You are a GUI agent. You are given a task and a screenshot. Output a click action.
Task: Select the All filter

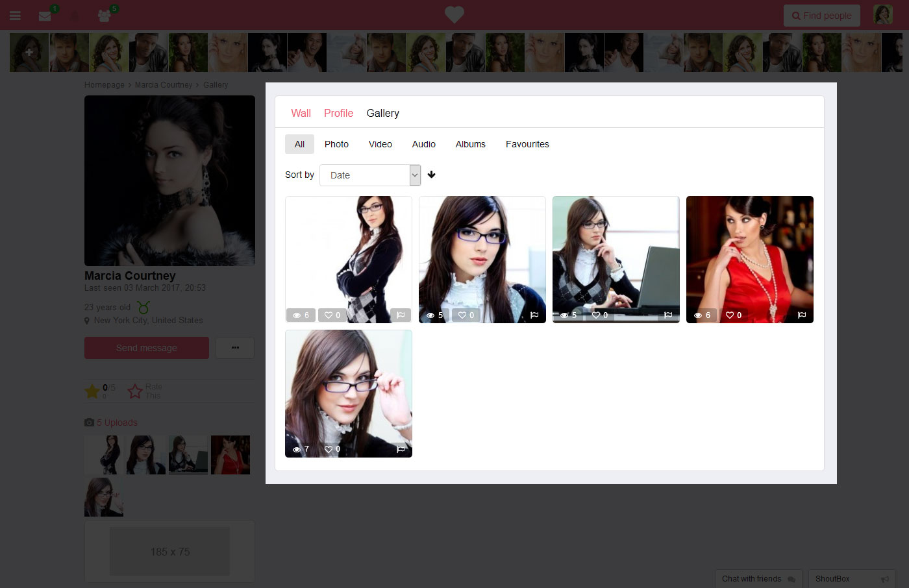pos(299,144)
